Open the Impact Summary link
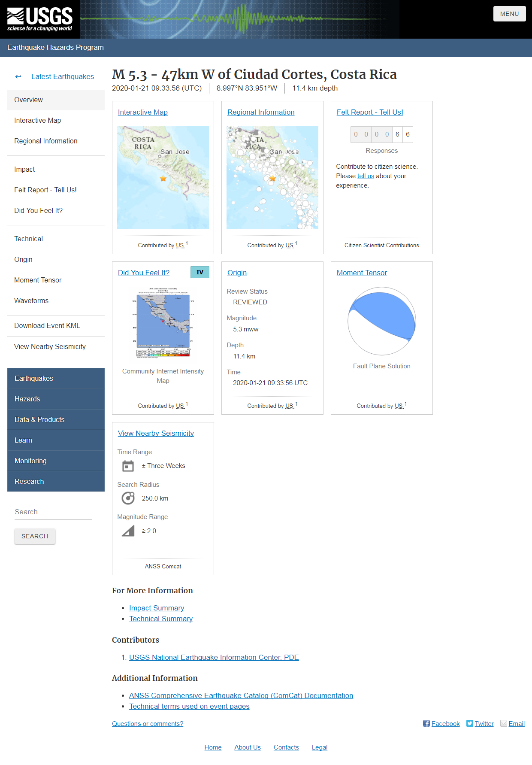The image size is (532, 765). pyautogui.click(x=157, y=608)
